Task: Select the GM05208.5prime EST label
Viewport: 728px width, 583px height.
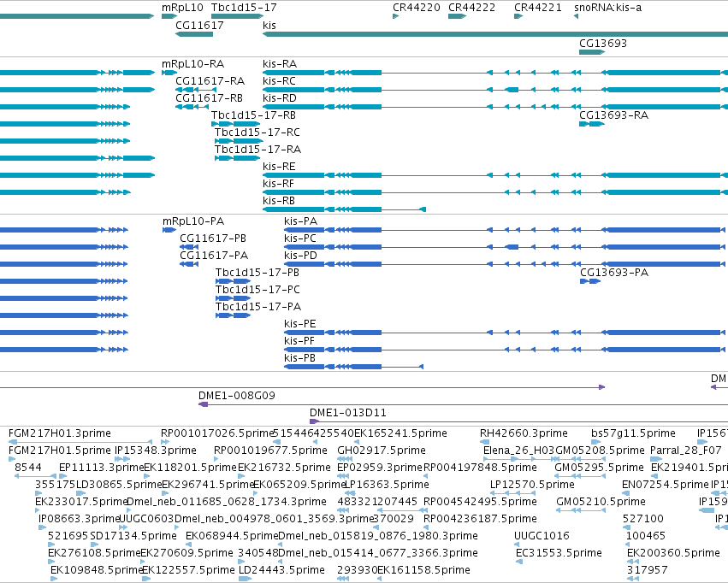Action: click(601, 450)
